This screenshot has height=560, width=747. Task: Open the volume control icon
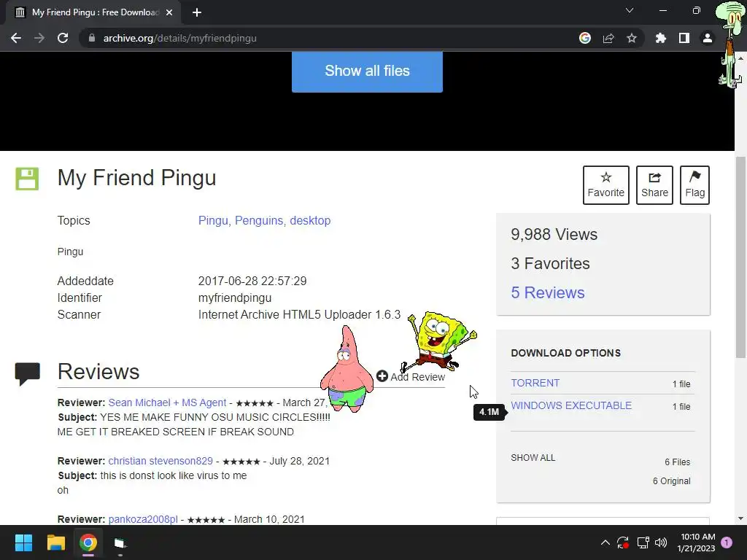coord(661,542)
